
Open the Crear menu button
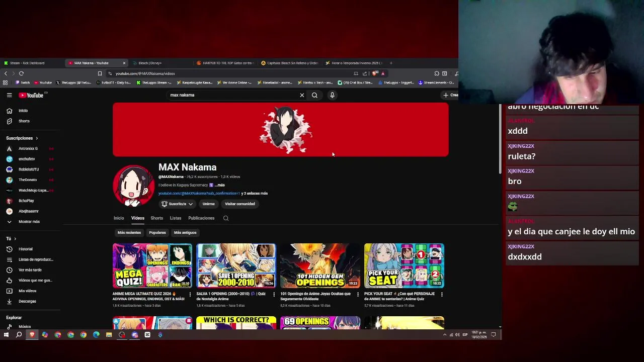click(450, 95)
